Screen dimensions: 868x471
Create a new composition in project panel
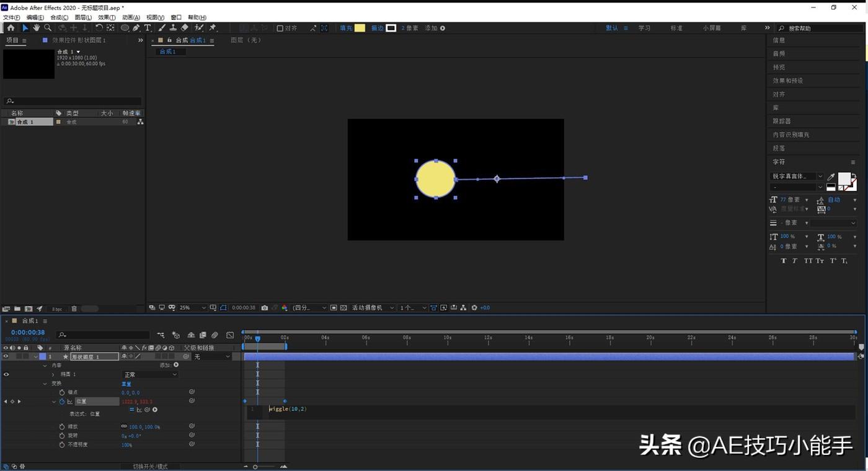coord(29,309)
